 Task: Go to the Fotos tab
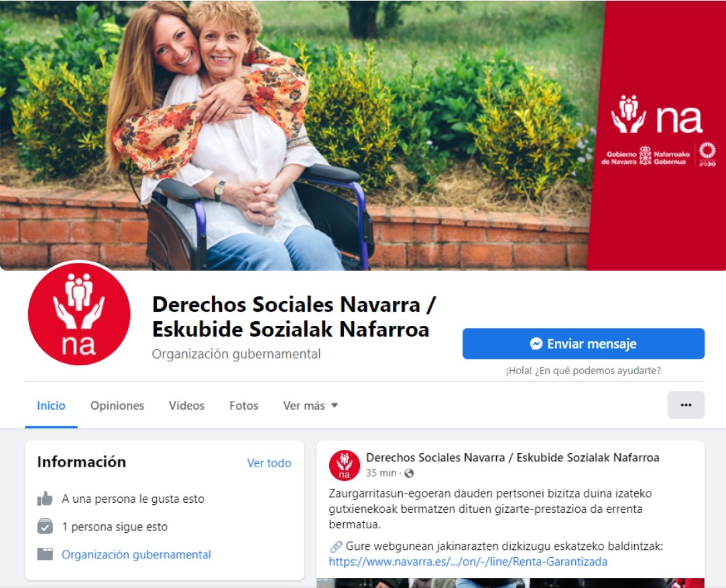(244, 406)
